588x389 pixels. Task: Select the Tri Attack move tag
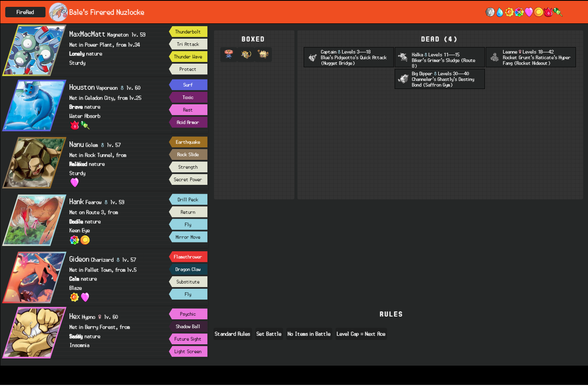coord(188,44)
